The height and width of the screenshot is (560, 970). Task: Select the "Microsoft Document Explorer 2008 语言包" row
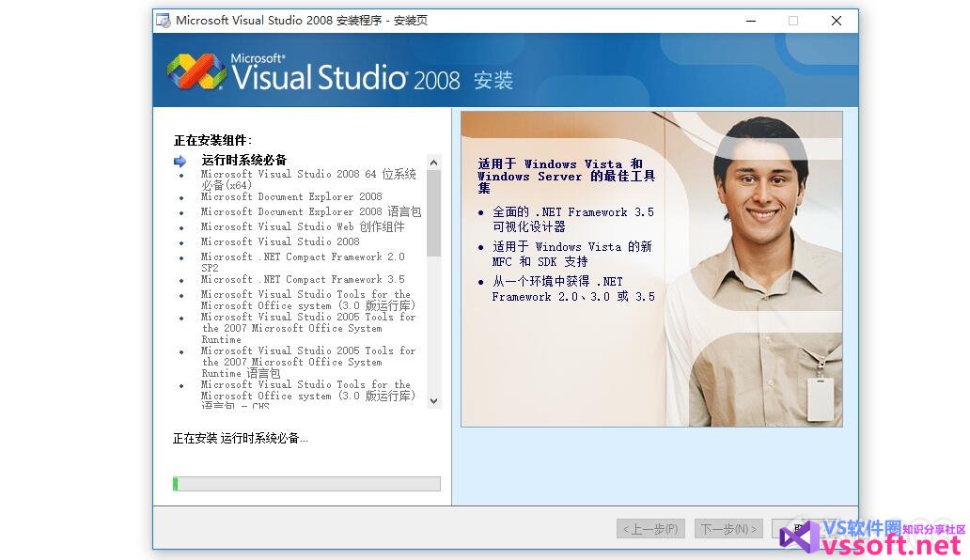pyautogui.click(x=311, y=211)
